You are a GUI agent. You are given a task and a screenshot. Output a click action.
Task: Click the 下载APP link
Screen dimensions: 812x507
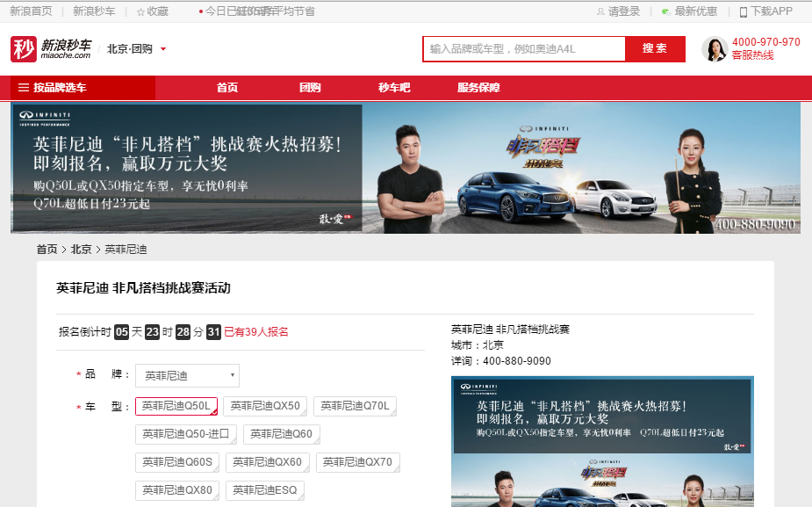772,11
